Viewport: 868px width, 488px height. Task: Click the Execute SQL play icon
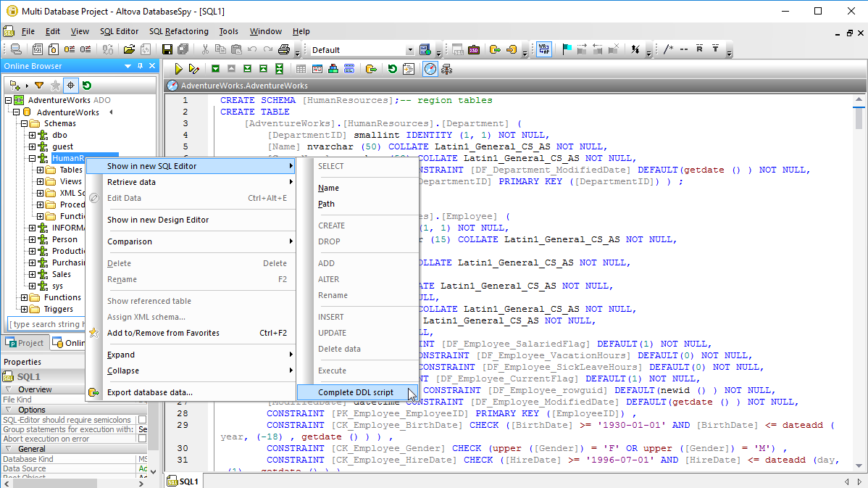tap(178, 69)
